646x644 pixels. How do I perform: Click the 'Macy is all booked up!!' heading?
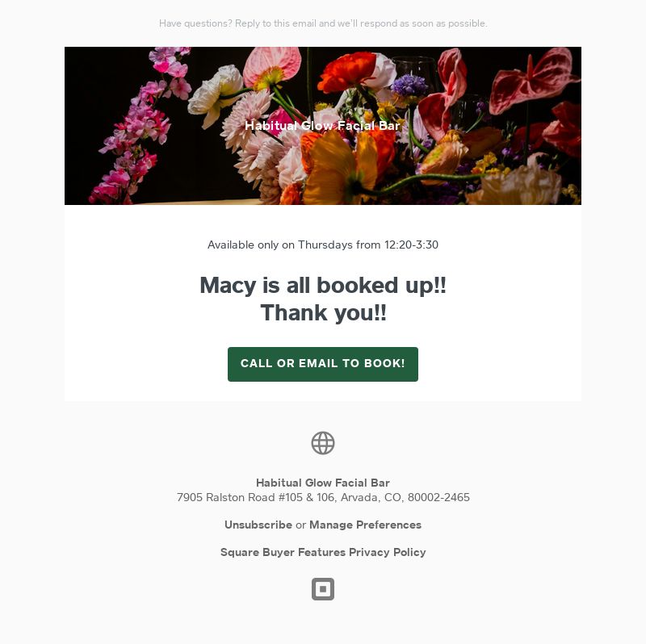[322, 285]
